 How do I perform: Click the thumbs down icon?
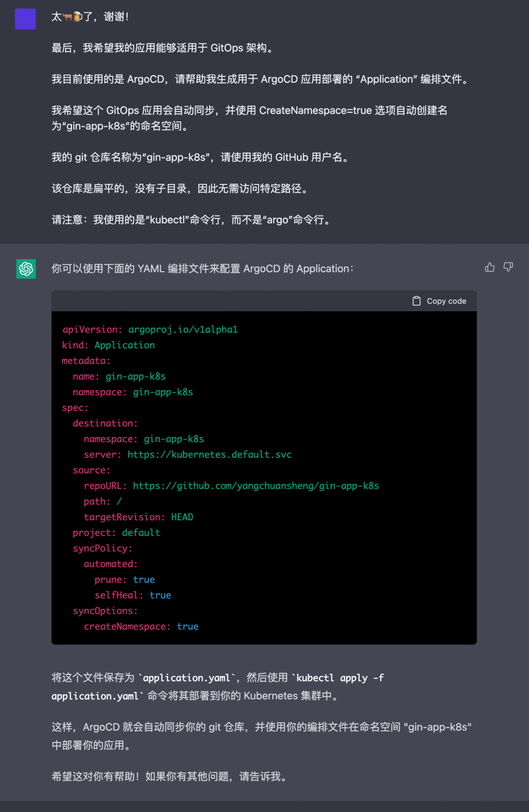tap(508, 267)
